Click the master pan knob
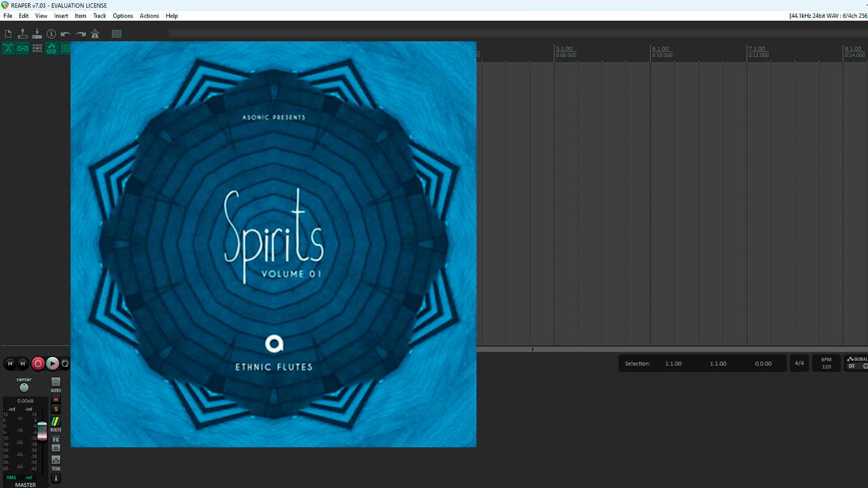 pos(24,388)
